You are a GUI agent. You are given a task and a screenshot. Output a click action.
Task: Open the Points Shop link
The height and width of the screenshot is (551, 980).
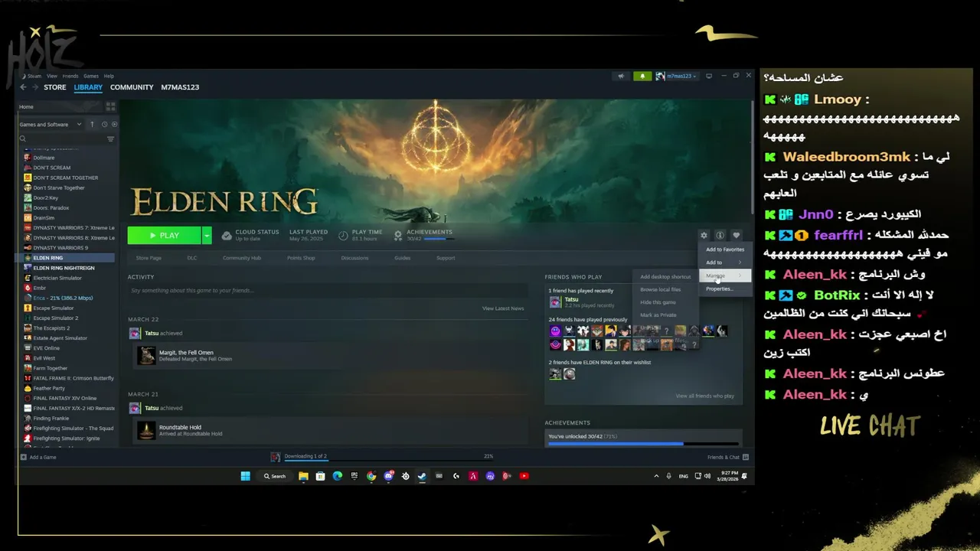(301, 258)
